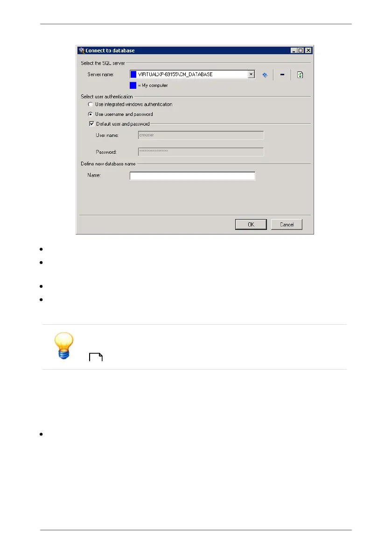This screenshot has width=392, height=556.
Task: Confirm with the OK button
Action: point(251,224)
